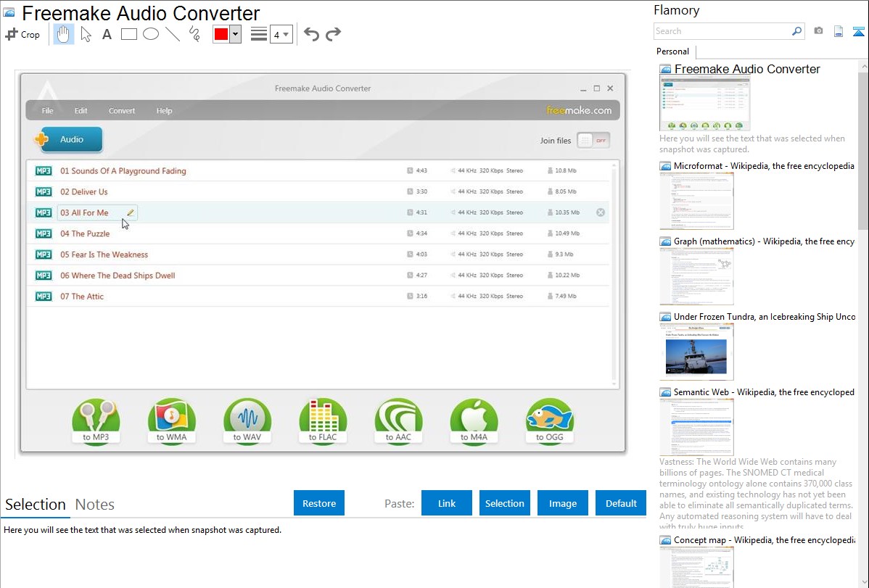Open the Help menu in Freemake
This screenshot has height=588, width=869.
click(164, 111)
